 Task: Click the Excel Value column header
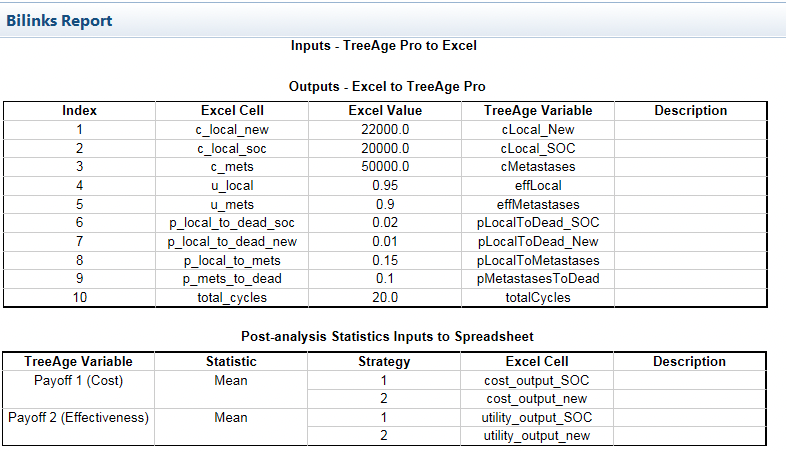385,111
